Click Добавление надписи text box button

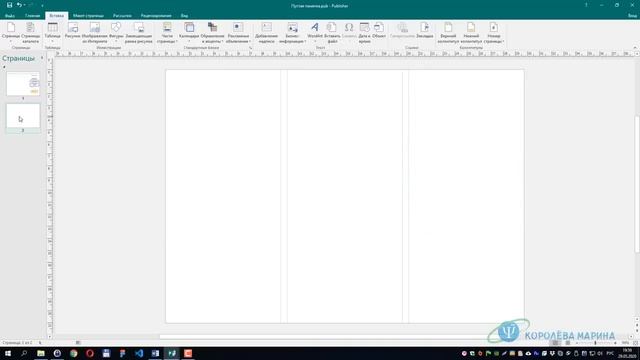(267, 33)
